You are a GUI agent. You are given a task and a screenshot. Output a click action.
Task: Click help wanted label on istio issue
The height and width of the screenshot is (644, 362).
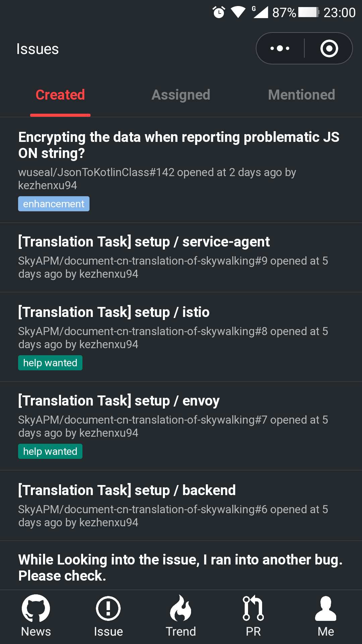(x=50, y=363)
